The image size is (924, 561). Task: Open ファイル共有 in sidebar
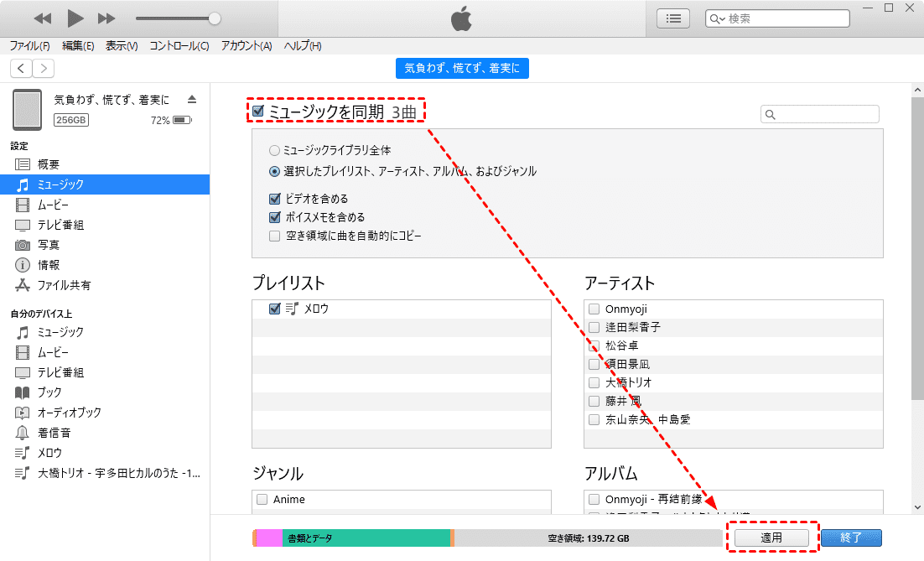(64, 285)
